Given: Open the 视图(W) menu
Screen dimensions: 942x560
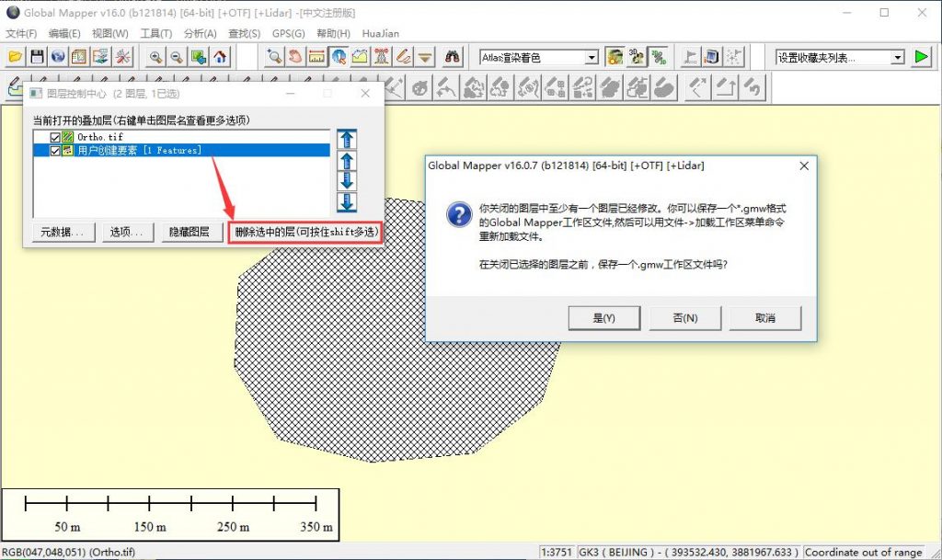Looking at the screenshot, I should [110, 34].
